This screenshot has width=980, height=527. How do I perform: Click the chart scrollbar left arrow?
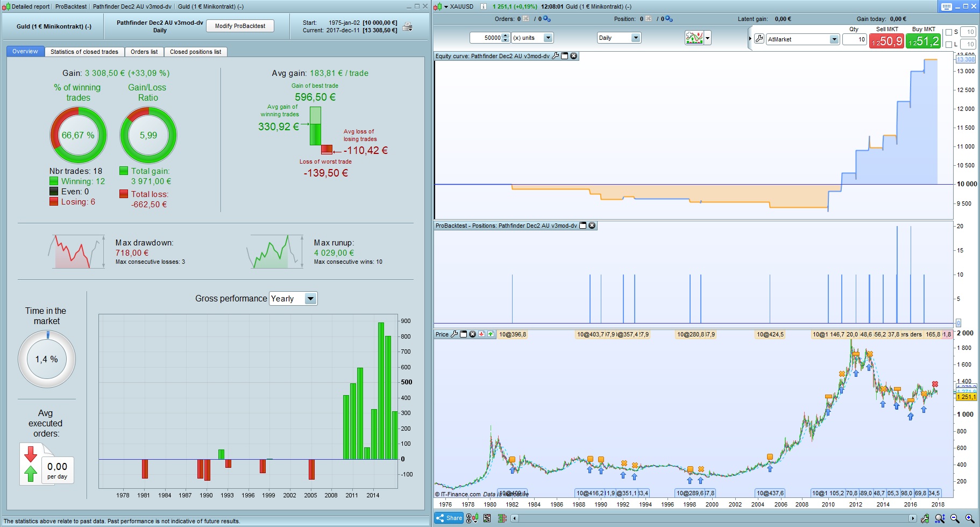tap(515, 518)
